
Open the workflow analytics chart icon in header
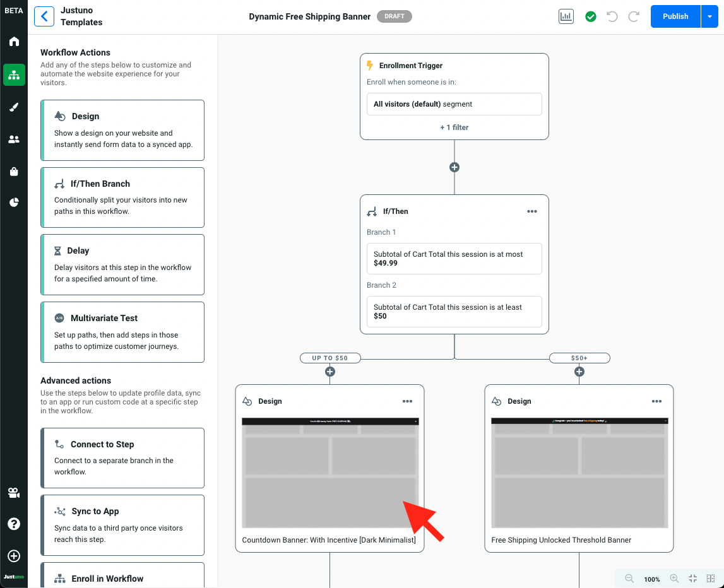pyautogui.click(x=566, y=17)
